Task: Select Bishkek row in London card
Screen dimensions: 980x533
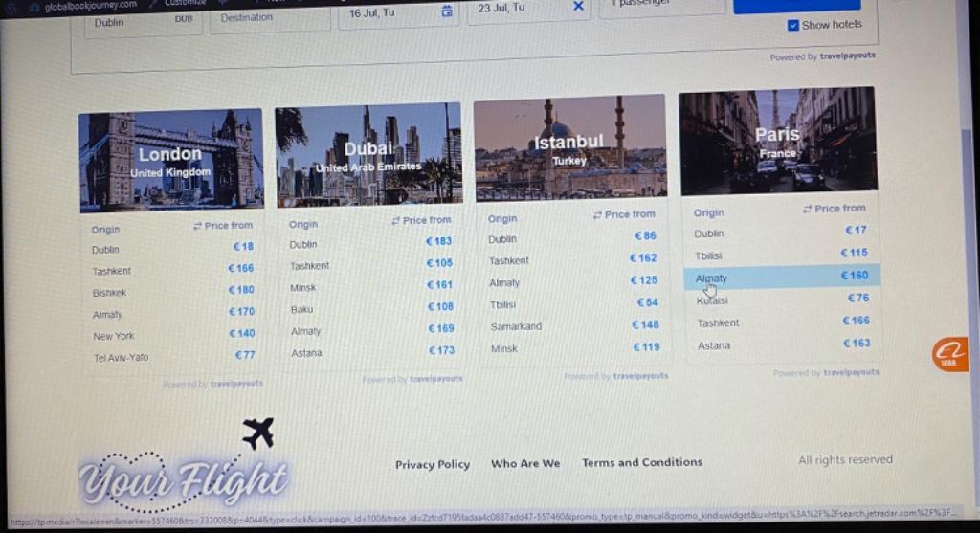Action: click(x=172, y=291)
